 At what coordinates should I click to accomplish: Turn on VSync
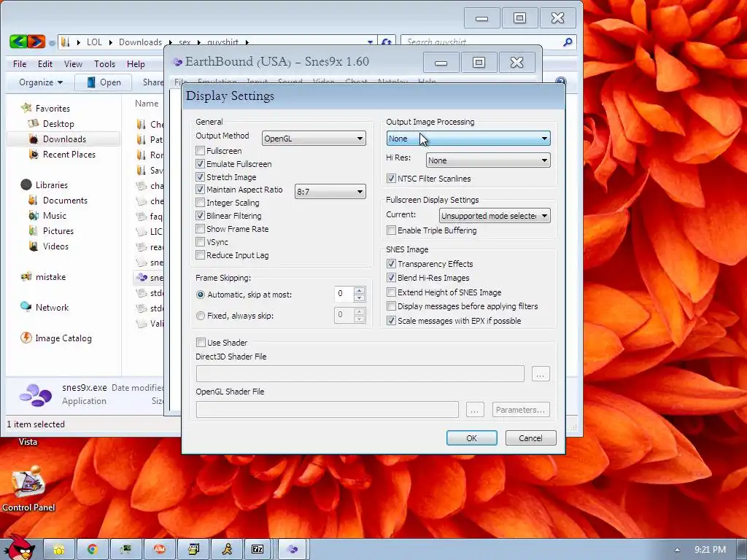201,242
